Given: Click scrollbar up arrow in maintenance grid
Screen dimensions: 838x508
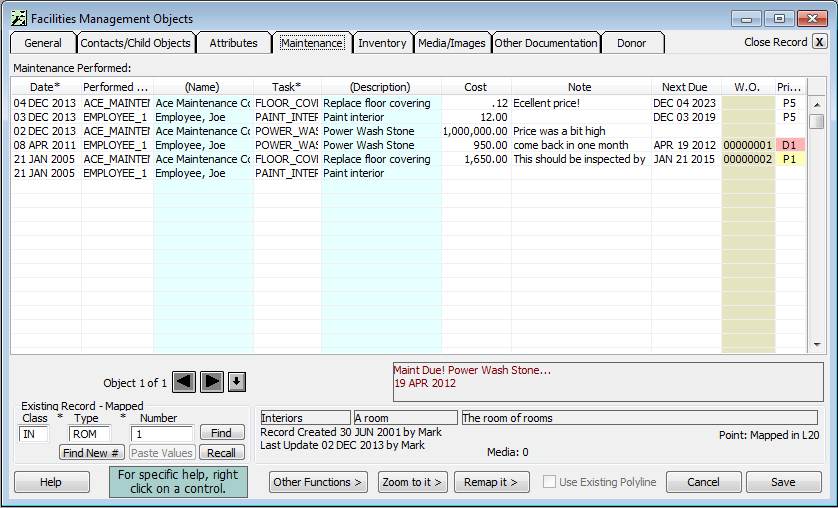Looking at the screenshot, I should point(817,105).
